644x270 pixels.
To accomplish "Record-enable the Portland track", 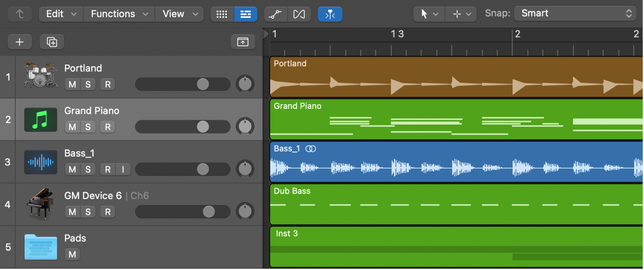I will pyautogui.click(x=107, y=85).
